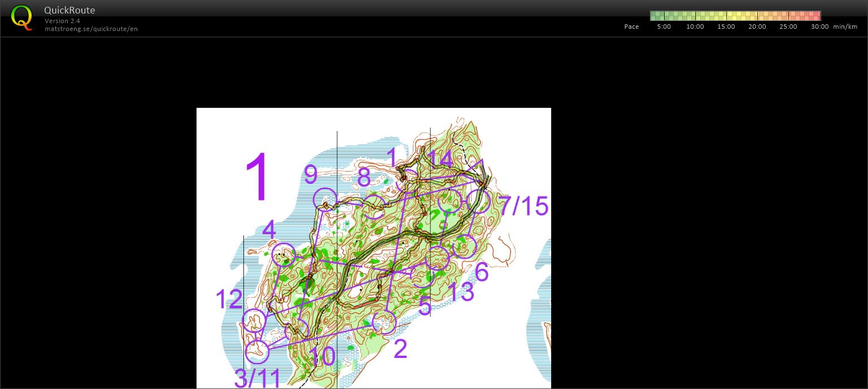
Task: Click the 25:00 pace scale marker
Action: click(788, 27)
